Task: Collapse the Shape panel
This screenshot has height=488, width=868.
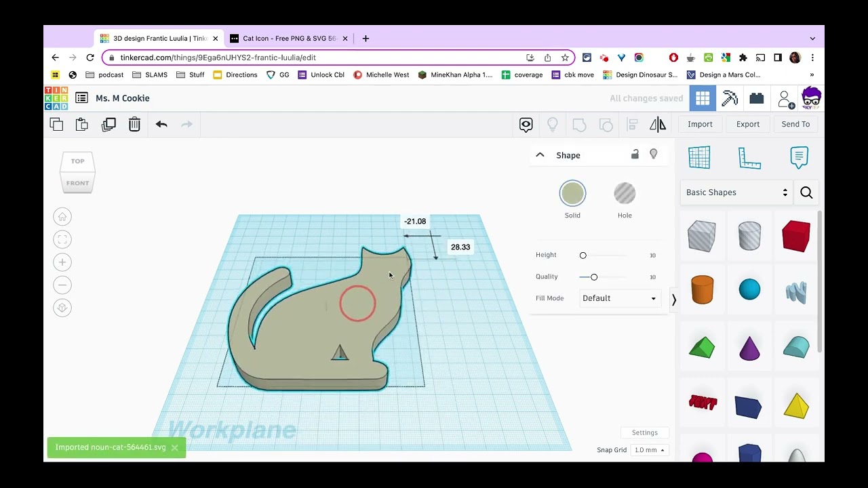Action: (x=540, y=155)
